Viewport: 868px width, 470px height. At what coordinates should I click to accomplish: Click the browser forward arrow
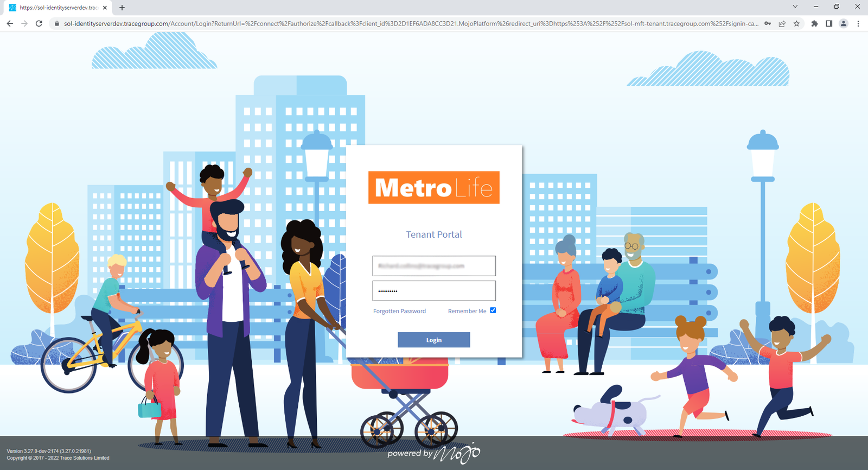(x=24, y=23)
